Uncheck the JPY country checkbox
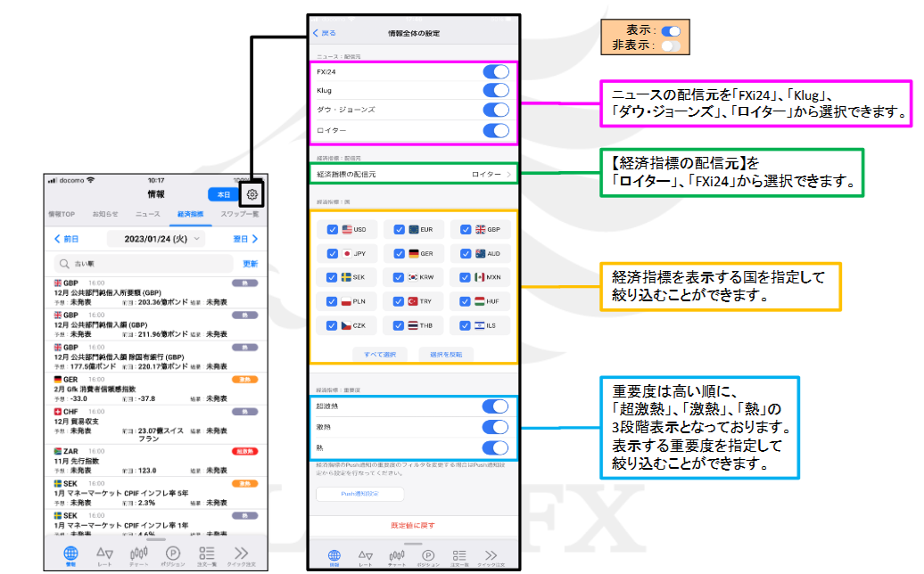This screenshot has height=574, width=924. 333,254
